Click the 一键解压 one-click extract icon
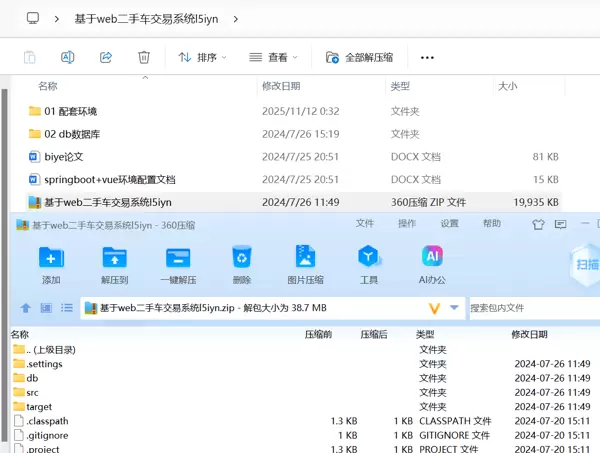 (x=178, y=258)
